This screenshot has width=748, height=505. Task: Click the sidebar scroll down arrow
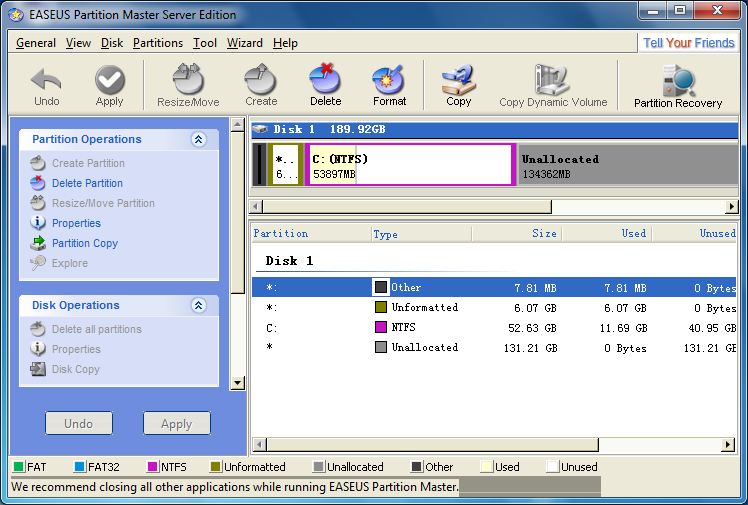pyautogui.click(x=237, y=383)
